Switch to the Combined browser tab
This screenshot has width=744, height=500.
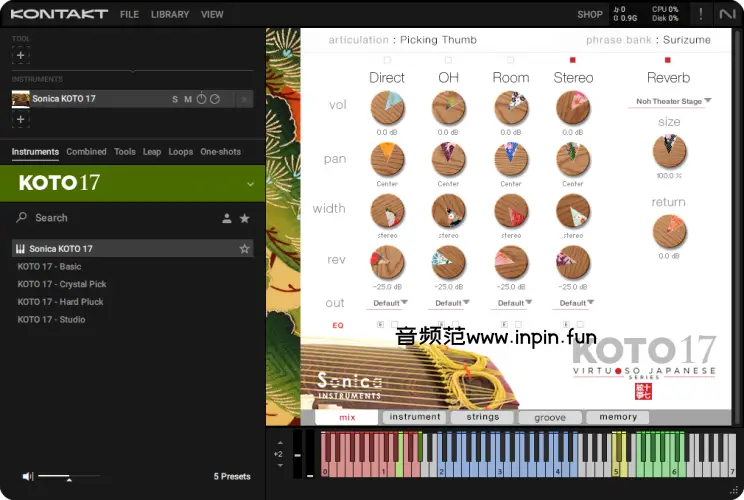tap(86, 152)
